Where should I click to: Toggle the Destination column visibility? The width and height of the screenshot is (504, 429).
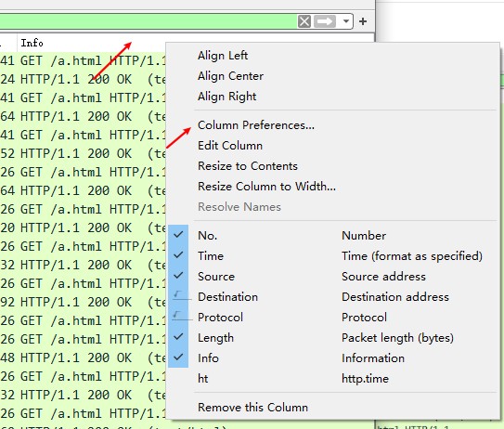point(178,297)
